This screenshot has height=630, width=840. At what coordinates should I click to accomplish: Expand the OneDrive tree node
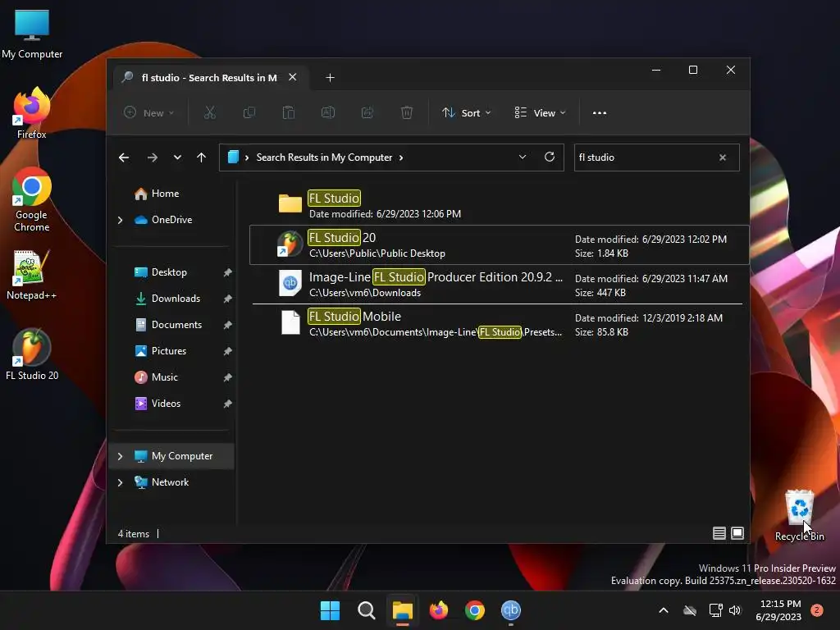[x=121, y=220]
